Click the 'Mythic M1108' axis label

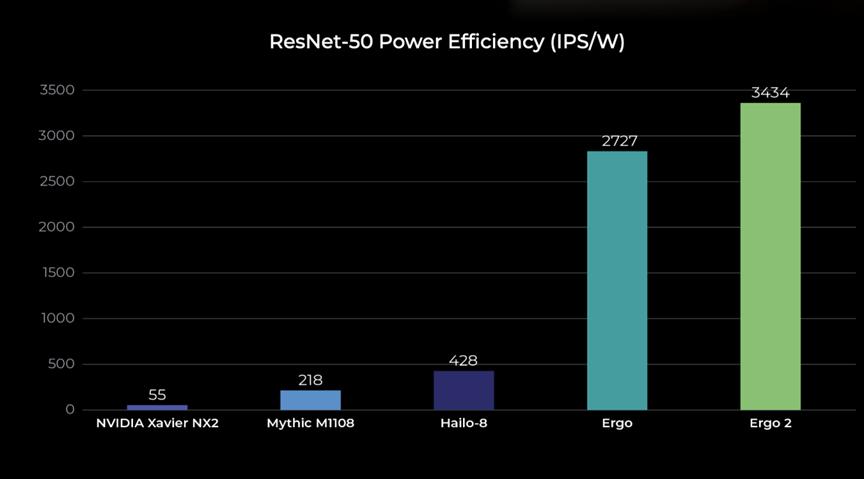click(x=310, y=423)
